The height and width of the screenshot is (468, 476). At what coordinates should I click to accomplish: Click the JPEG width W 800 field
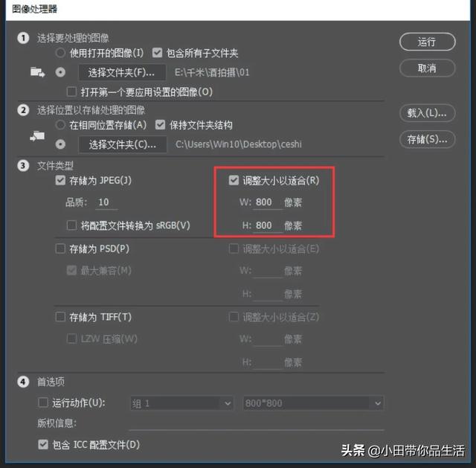click(268, 202)
